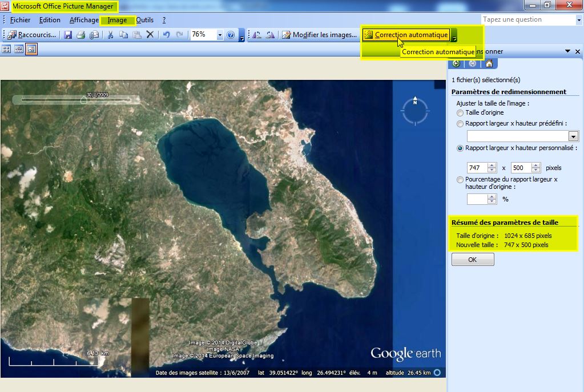Select Rapport largeur x hauteur personnalisé

(460, 148)
